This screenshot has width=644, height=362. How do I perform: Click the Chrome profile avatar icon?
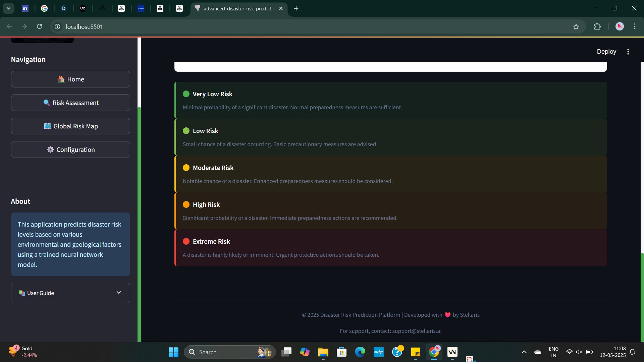619,26
